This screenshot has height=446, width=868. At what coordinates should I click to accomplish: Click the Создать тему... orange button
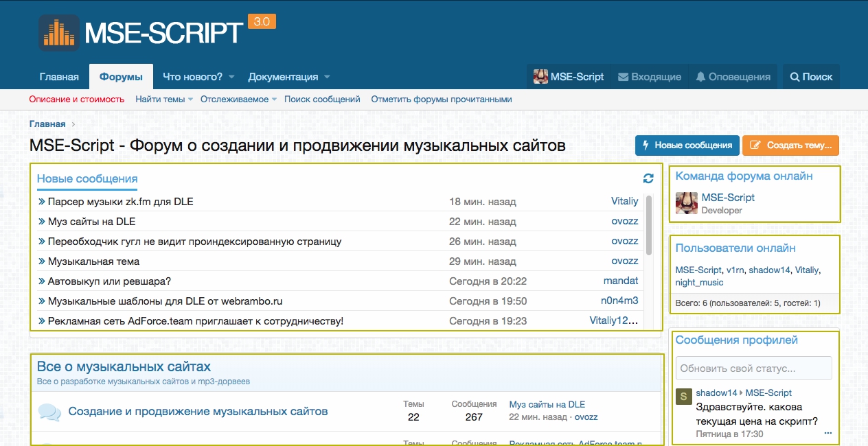tap(790, 145)
